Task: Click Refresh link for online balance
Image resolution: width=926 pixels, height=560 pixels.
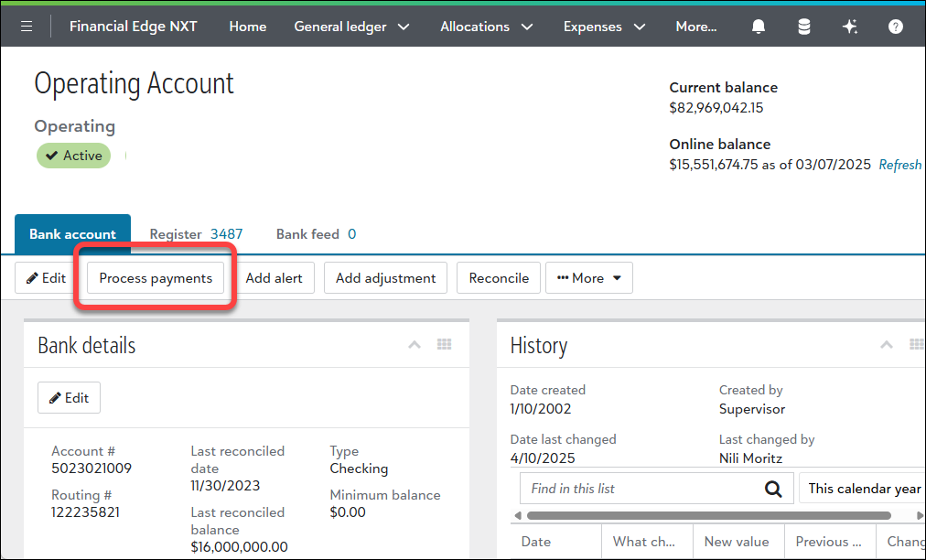Action: coord(900,165)
